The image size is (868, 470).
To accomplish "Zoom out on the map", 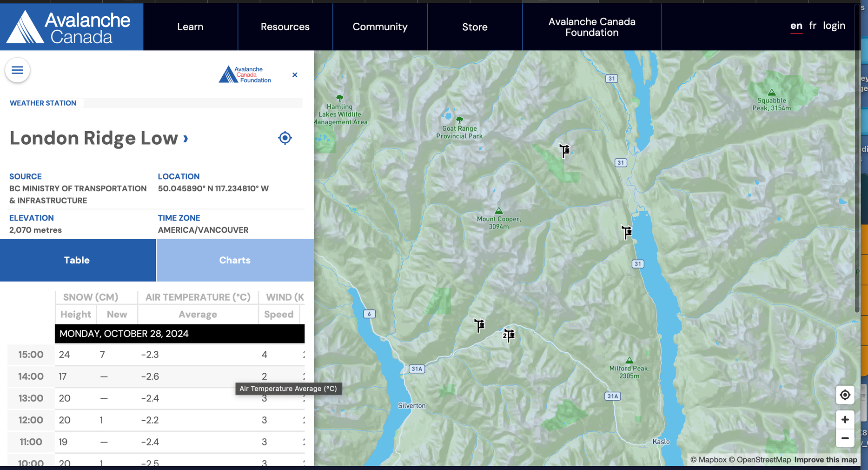I will pos(845,438).
